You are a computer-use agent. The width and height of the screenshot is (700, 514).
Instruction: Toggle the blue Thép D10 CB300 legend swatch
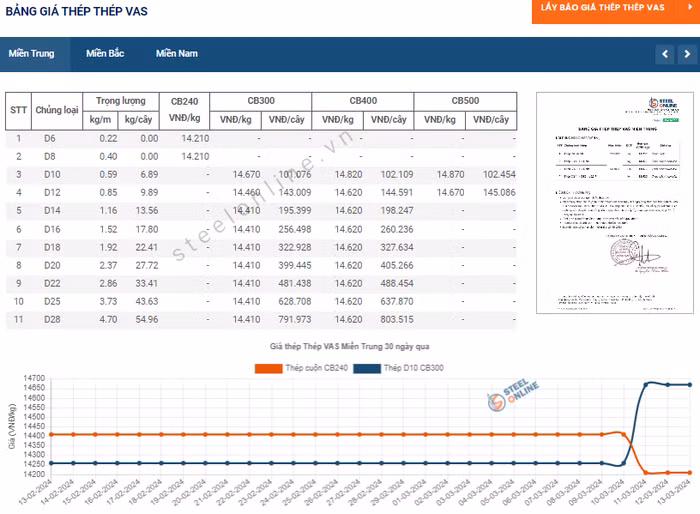pos(367,368)
